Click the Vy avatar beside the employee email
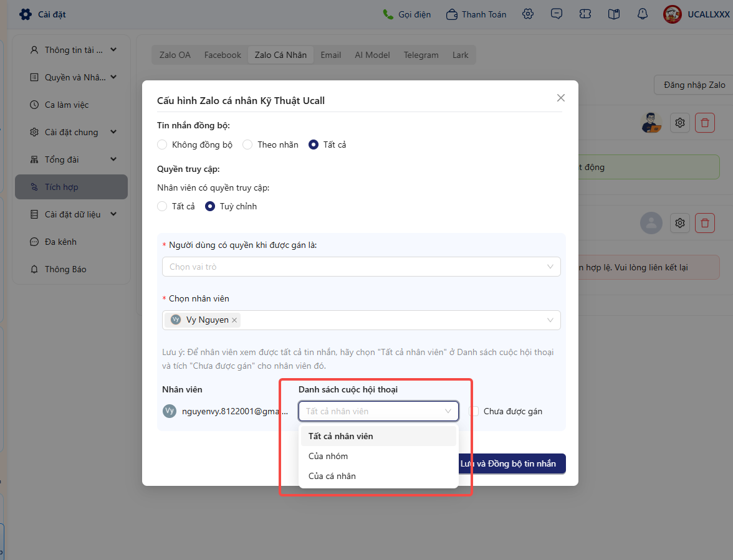This screenshot has width=733, height=560. click(170, 412)
